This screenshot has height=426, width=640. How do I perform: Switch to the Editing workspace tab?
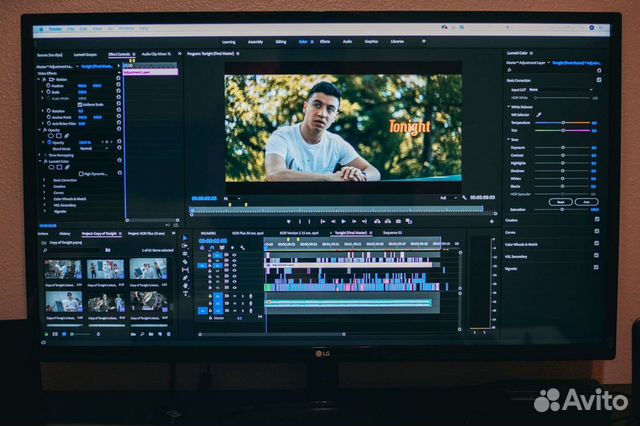[x=280, y=42]
